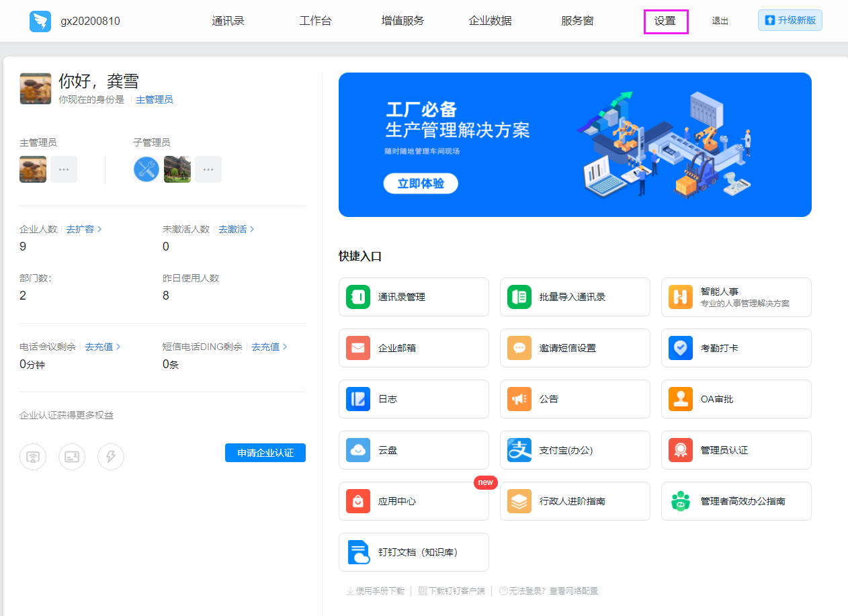The image size is (848, 616).
Task: Click the gx20200810 company name
Action: [91, 21]
